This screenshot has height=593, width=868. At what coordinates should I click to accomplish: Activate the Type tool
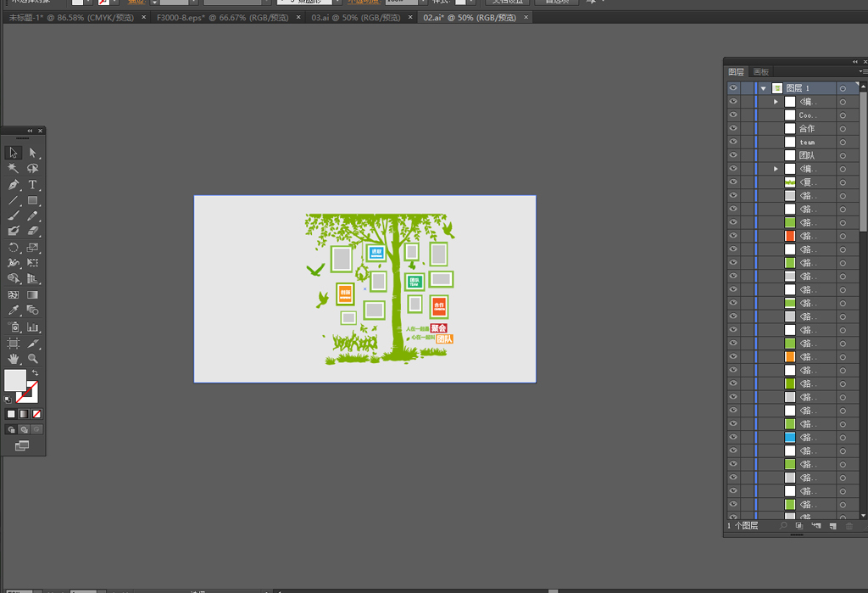coord(33,185)
